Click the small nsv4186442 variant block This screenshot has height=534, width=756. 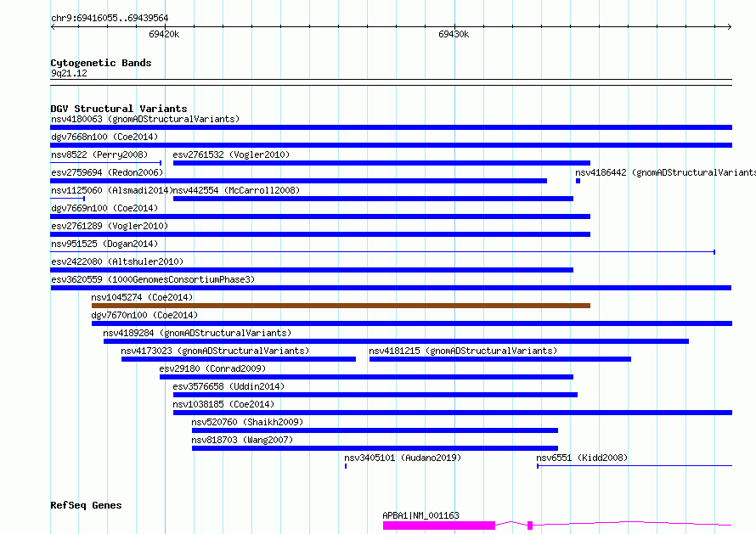point(578,181)
